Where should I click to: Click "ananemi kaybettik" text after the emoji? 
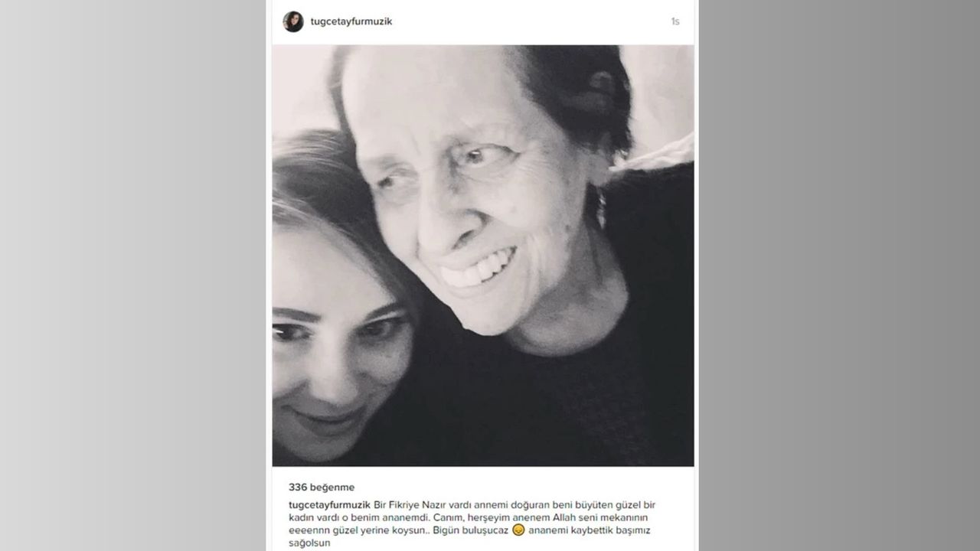point(570,530)
